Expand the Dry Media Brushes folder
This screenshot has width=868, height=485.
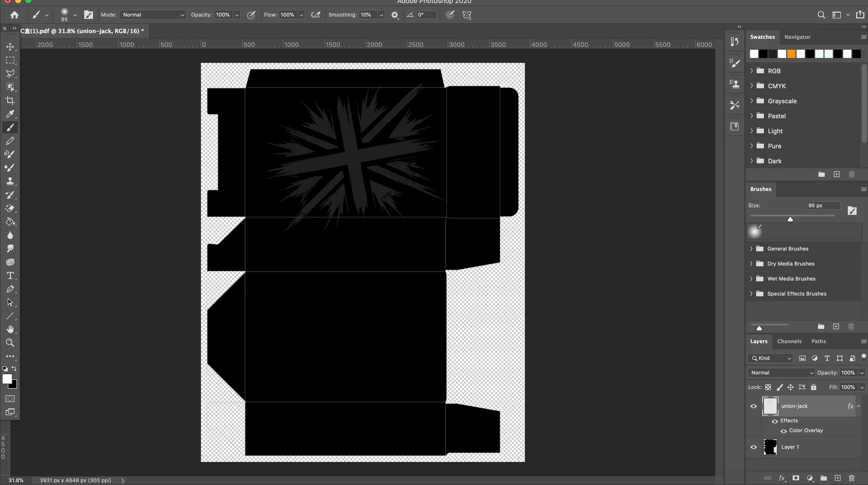[751, 264]
